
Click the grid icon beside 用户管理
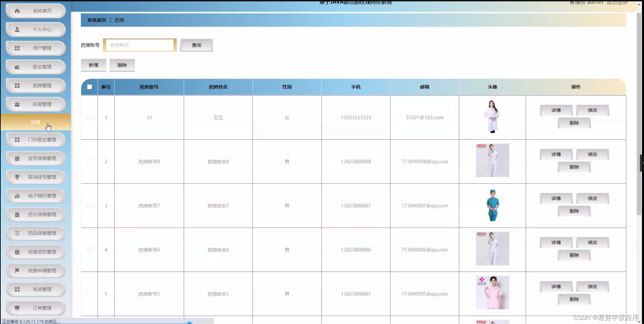pyautogui.click(x=17, y=48)
